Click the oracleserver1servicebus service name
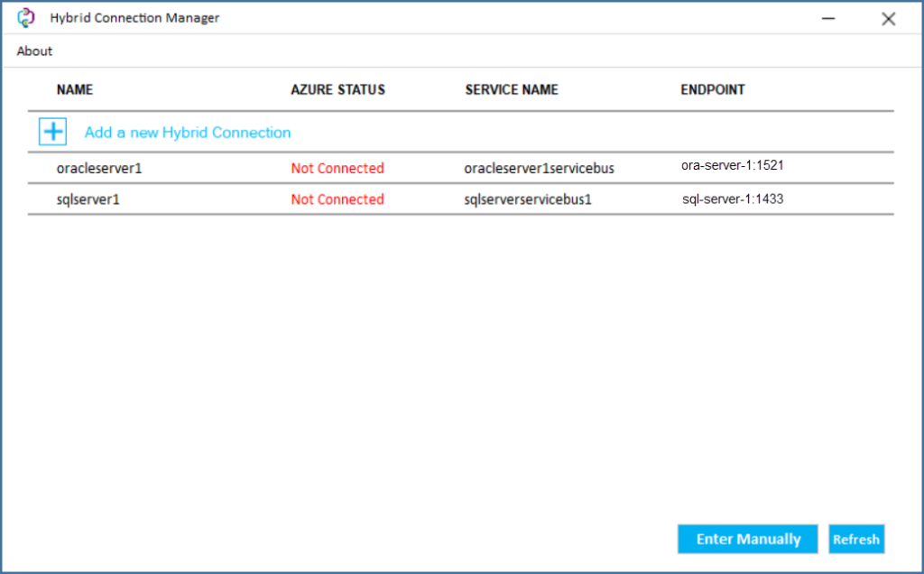This screenshot has width=924, height=574. [539, 168]
